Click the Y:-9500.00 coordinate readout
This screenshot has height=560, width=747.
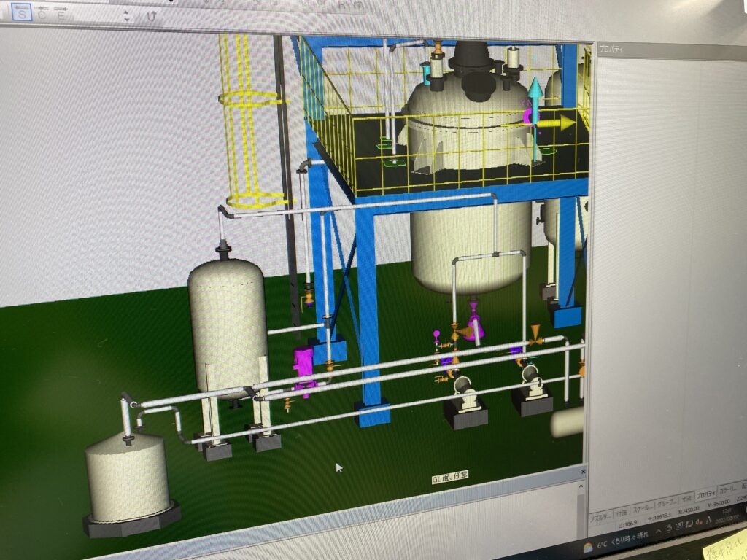(x=719, y=503)
